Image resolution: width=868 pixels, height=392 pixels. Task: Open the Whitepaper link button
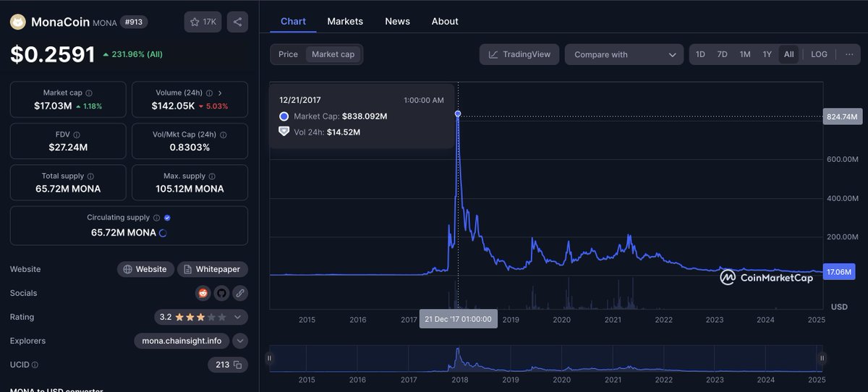(x=212, y=269)
